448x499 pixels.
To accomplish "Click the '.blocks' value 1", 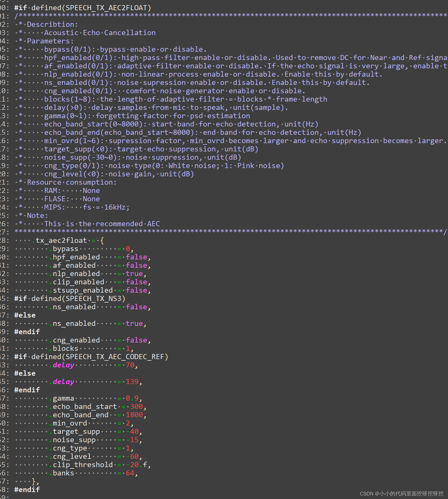I will (128, 348).
